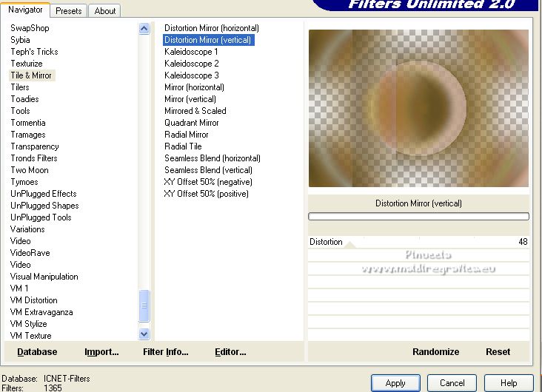Select Tilers category
Screen dimensions: 542x392
pos(20,87)
